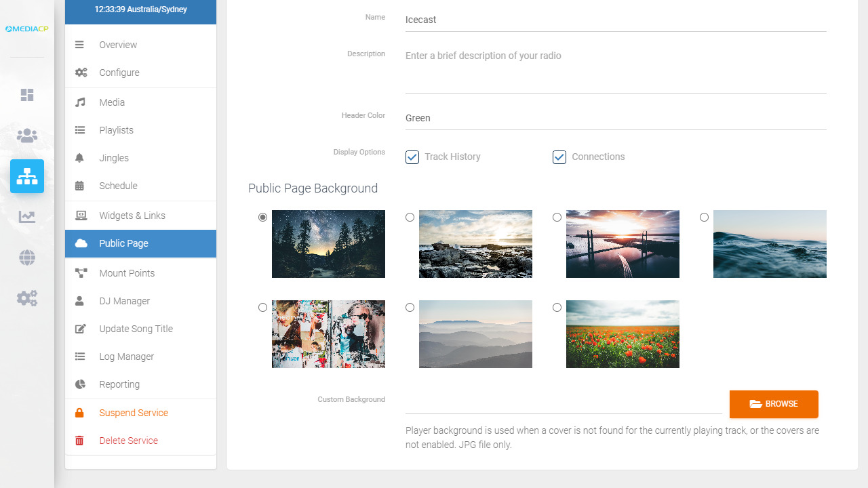The image size is (868, 488).
Task: Open the Playlists menu item
Action: point(140,130)
